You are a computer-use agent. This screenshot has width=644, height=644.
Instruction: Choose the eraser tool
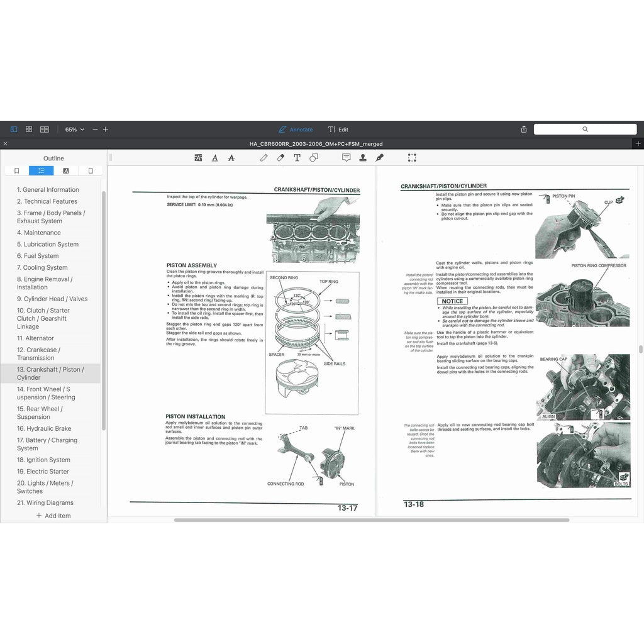point(280,158)
